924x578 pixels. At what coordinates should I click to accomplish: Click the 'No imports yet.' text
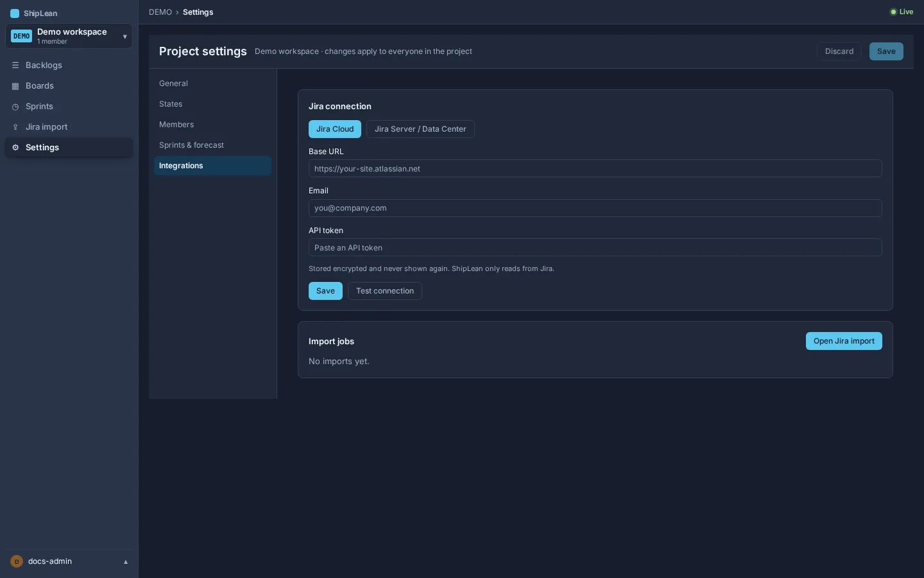pyautogui.click(x=339, y=362)
